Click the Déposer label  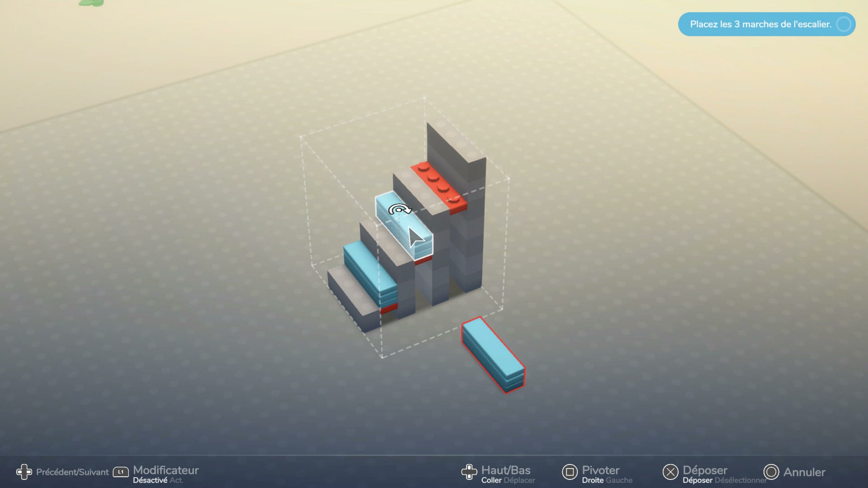705,470
